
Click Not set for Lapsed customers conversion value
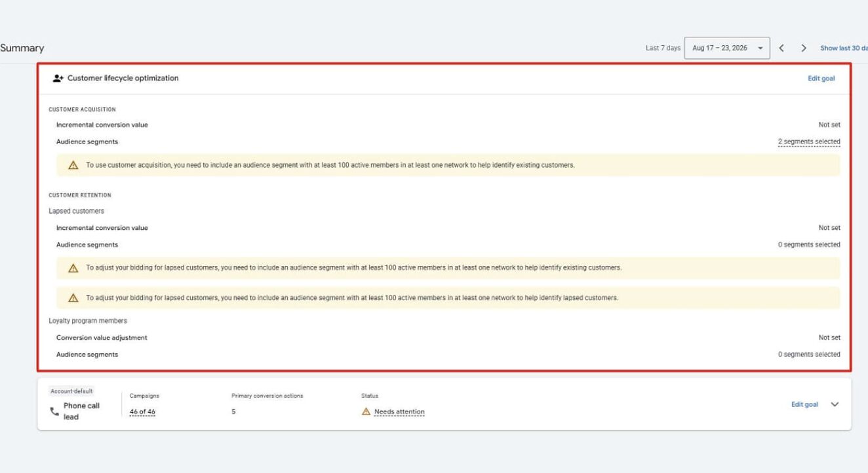829,228
